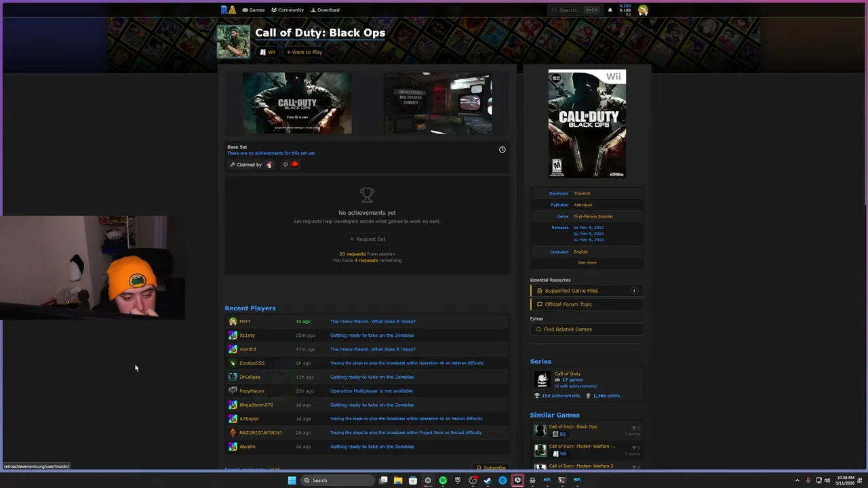Open Spotify from the taskbar
Screen dimensions: 868x488
tap(443, 481)
